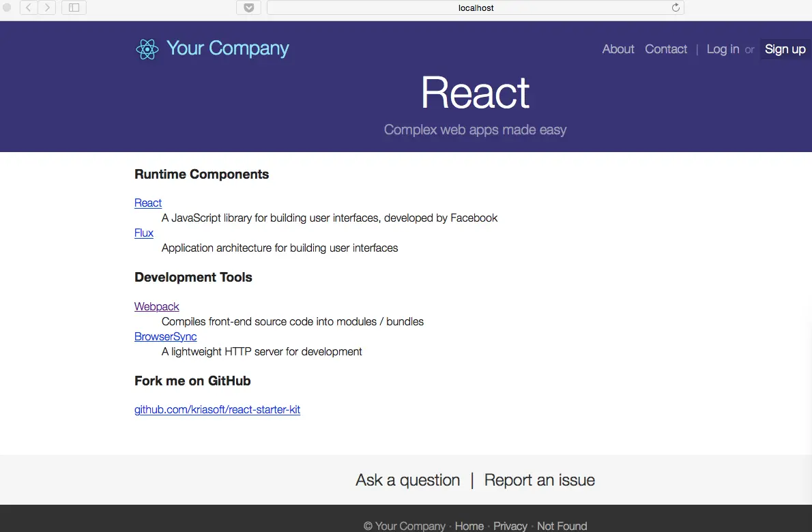Go back with the browser back arrow
This screenshot has height=532, width=812.
(29, 8)
